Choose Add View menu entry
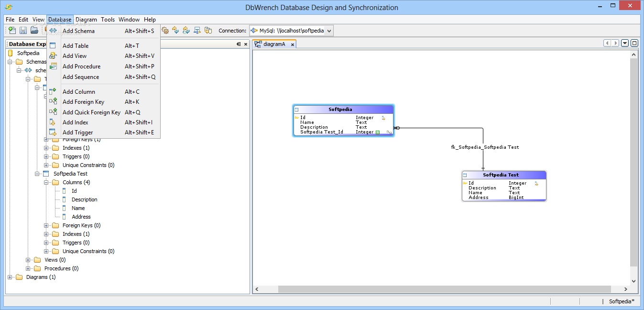The image size is (644, 310). coord(103,56)
